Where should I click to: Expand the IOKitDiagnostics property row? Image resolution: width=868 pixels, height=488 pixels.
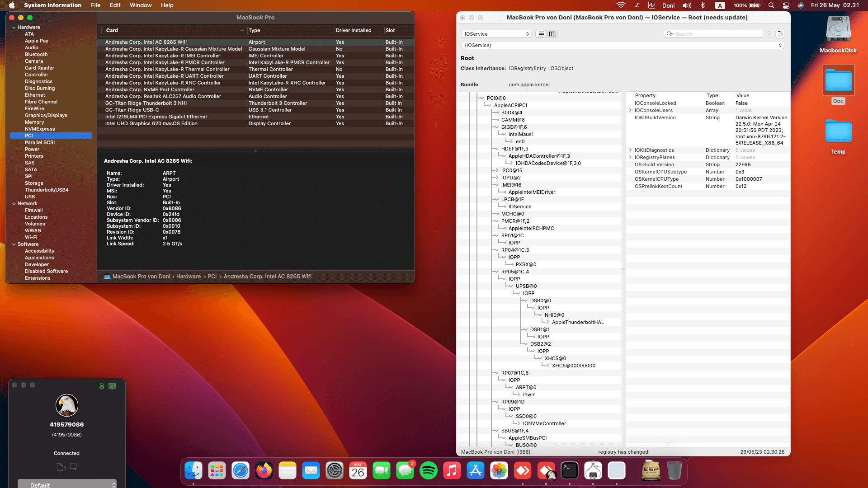click(x=631, y=150)
